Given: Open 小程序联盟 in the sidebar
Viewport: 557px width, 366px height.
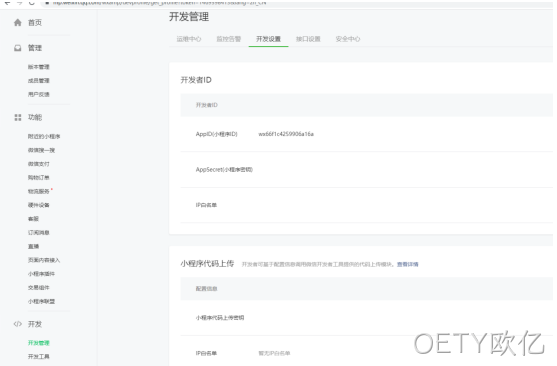Looking at the screenshot, I should (41, 301).
